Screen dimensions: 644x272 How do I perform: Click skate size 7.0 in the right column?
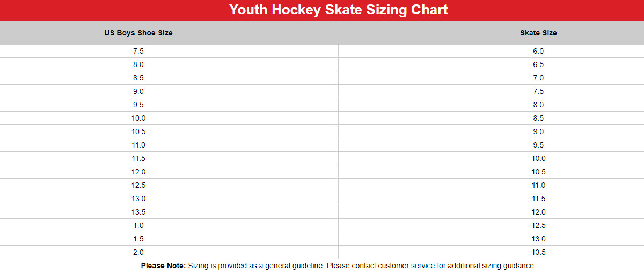point(538,78)
